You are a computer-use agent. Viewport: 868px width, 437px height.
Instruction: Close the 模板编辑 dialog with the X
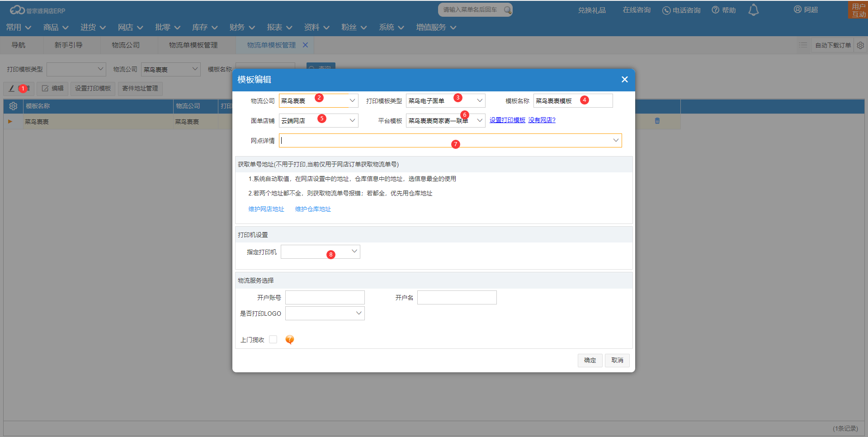(x=625, y=80)
